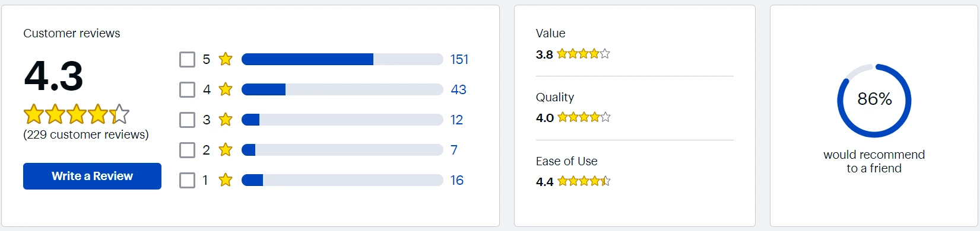
Task: Click the Write a Review button
Action: (92, 176)
